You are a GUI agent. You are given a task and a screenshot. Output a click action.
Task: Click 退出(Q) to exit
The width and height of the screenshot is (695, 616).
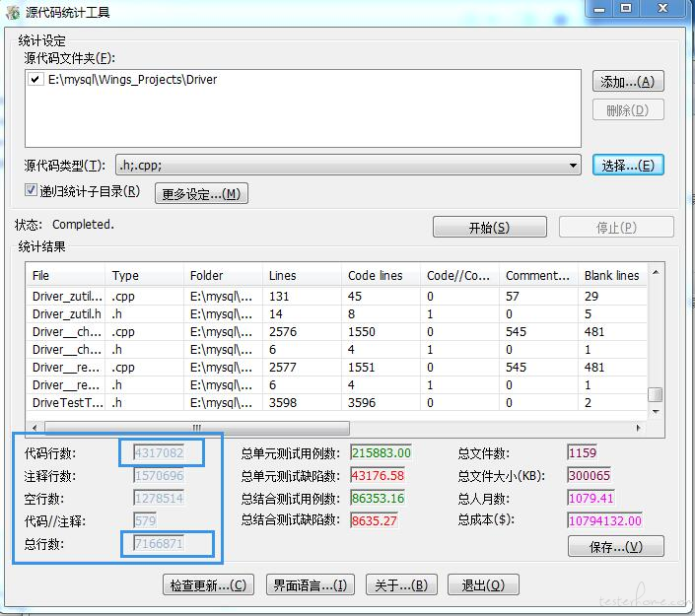(483, 585)
